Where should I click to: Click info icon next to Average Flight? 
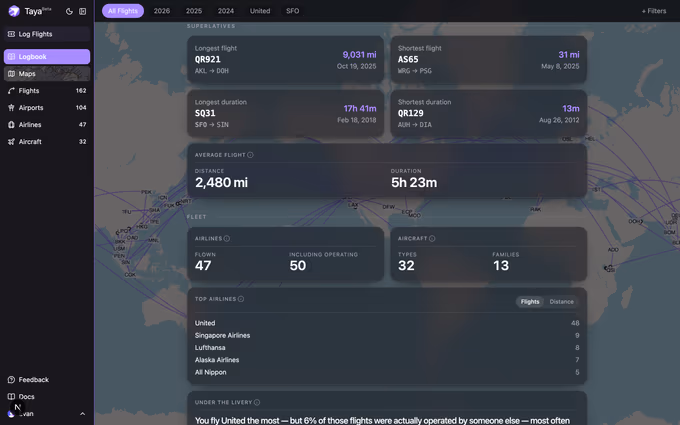(x=250, y=155)
